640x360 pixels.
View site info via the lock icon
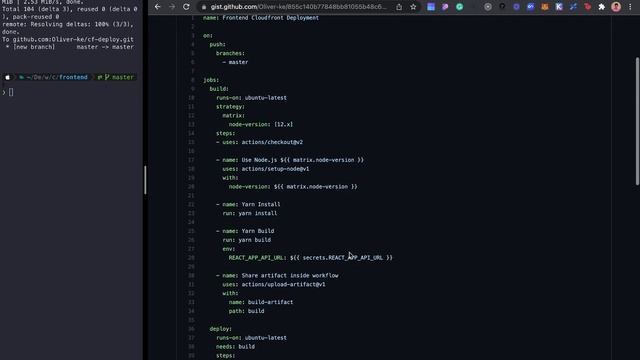(204, 7)
